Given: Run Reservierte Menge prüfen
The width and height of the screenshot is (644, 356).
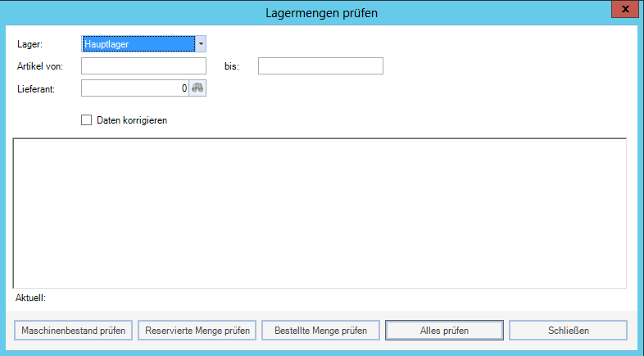Looking at the screenshot, I should click(x=197, y=331).
